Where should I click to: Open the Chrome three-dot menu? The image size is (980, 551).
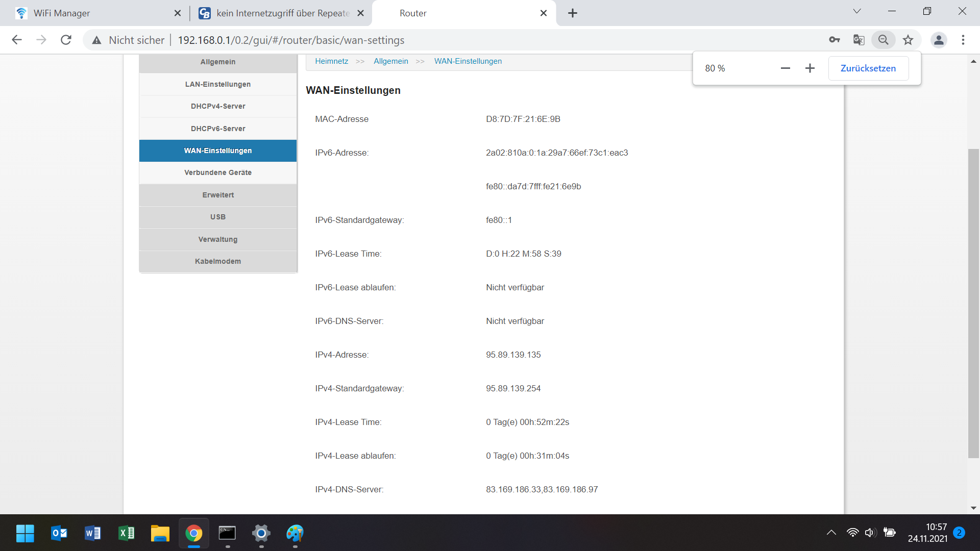[x=963, y=40]
